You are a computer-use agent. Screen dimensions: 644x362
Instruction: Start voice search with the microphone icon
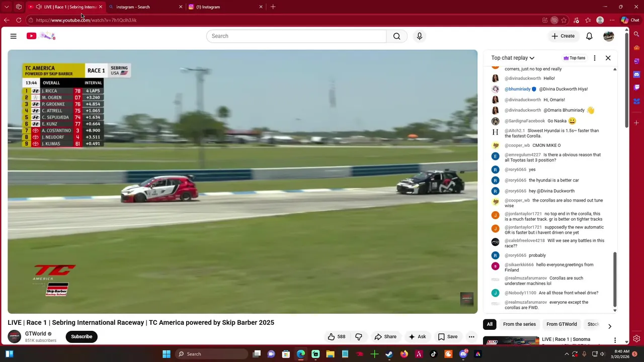tap(420, 36)
